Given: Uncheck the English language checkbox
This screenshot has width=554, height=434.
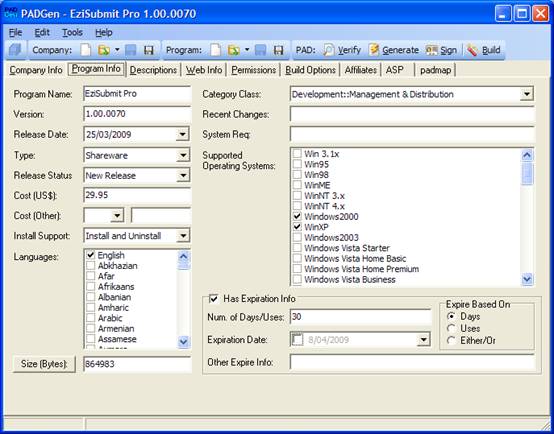Looking at the screenshot, I should pyautogui.click(x=91, y=255).
